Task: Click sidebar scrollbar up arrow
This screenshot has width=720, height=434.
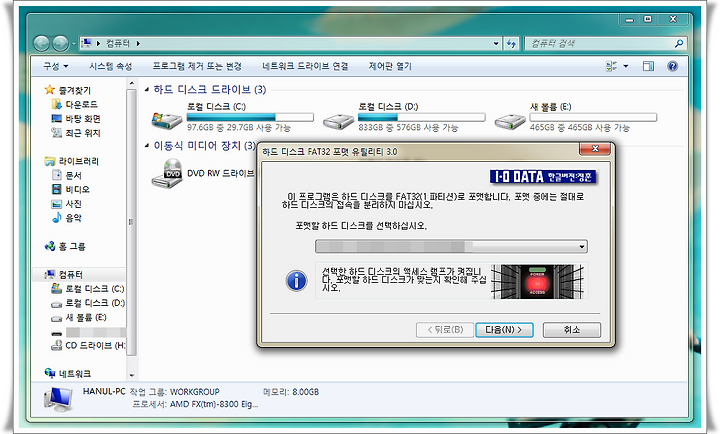Action: [131, 84]
